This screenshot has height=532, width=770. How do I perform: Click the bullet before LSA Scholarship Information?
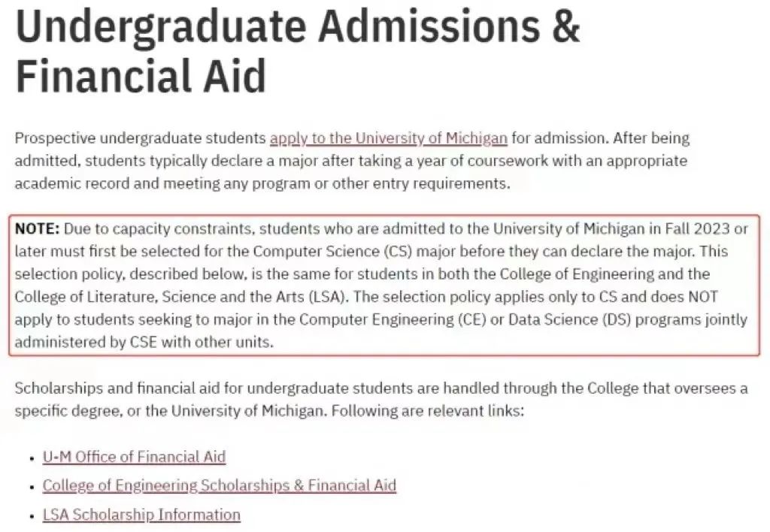pos(32,516)
